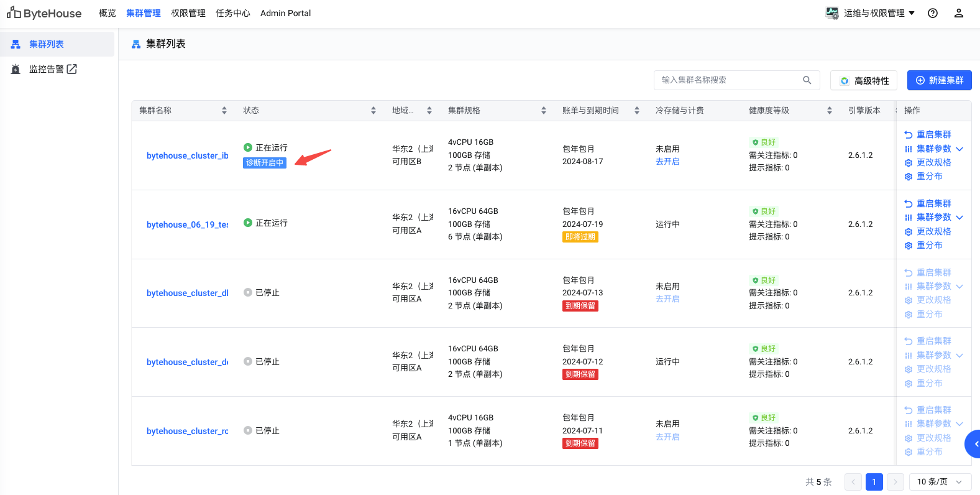Sort by 健康度等级 column arrows
Screen dimensions: 980x495
coord(830,111)
